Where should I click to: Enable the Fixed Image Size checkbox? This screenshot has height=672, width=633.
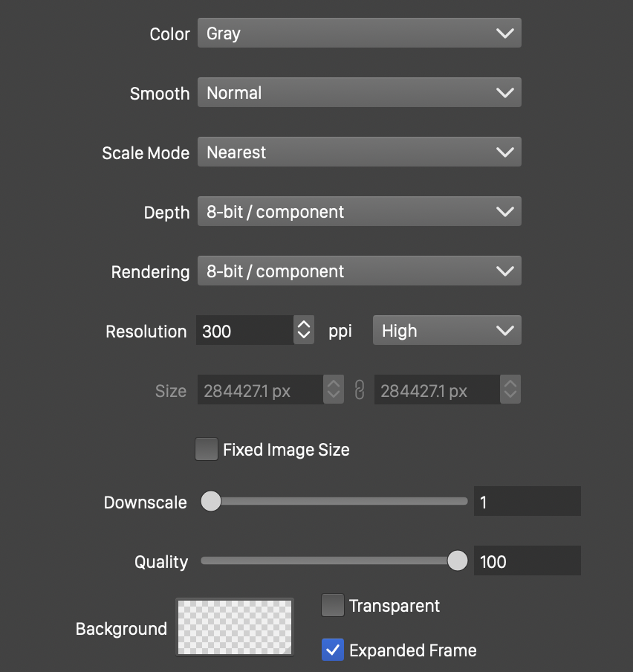pyautogui.click(x=207, y=450)
